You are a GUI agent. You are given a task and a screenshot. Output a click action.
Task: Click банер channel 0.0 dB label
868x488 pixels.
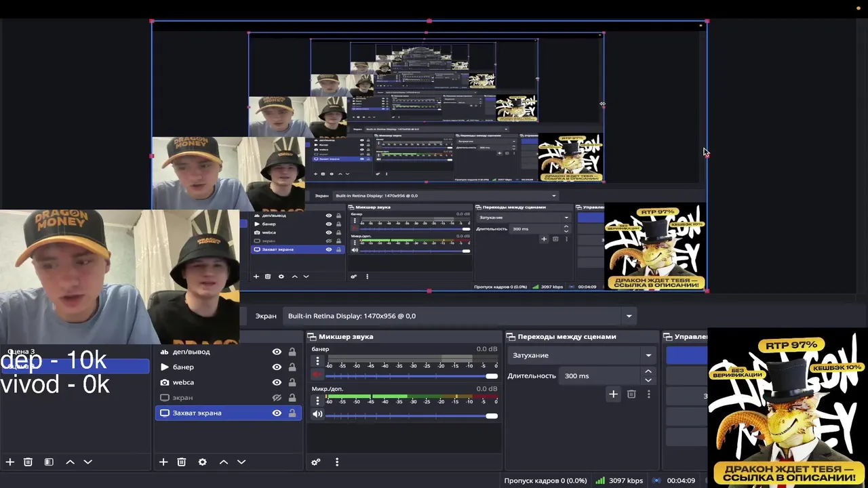click(486, 349)
